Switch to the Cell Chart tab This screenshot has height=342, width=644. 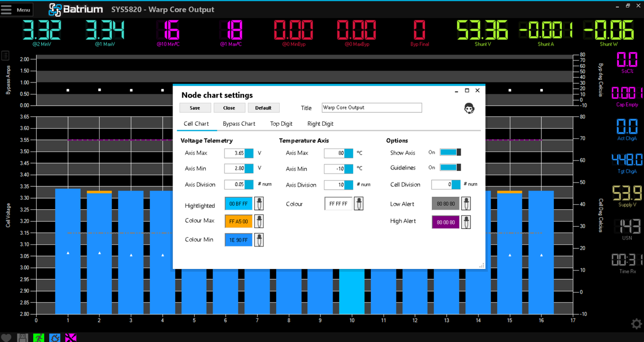[x=196, y=124]
